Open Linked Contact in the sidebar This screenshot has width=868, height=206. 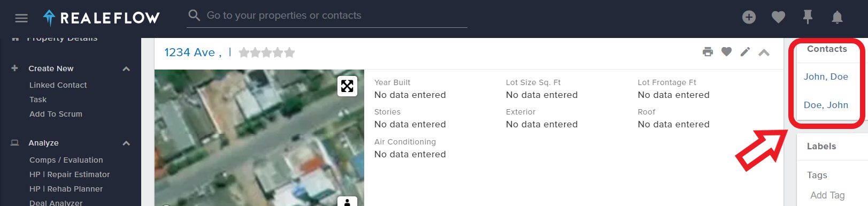tap(58, 85)
